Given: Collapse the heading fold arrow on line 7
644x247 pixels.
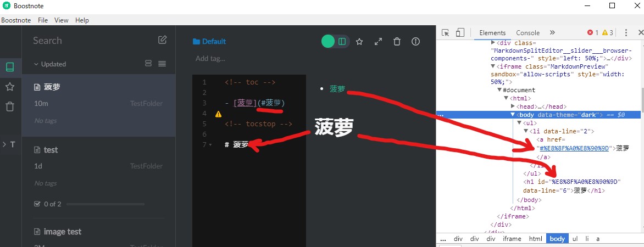Looking at the screenshot, I should point(210,145).
